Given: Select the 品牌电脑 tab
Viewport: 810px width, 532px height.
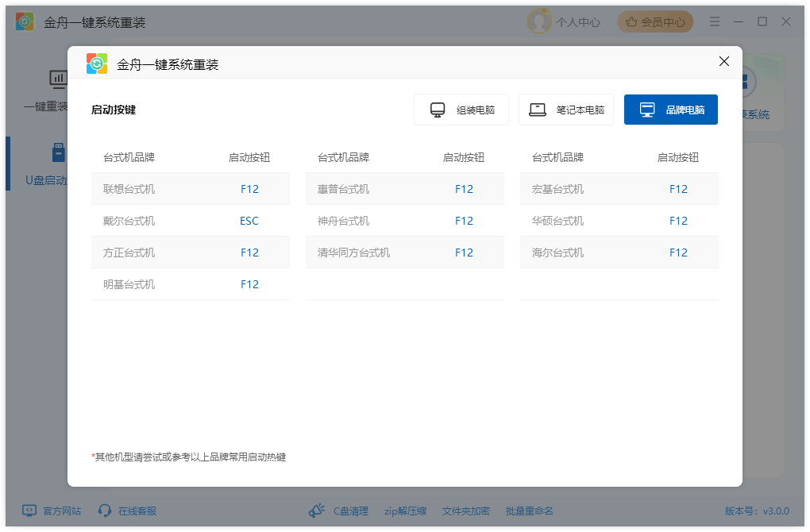Looking at the screenshot, I should coord(670,110).
